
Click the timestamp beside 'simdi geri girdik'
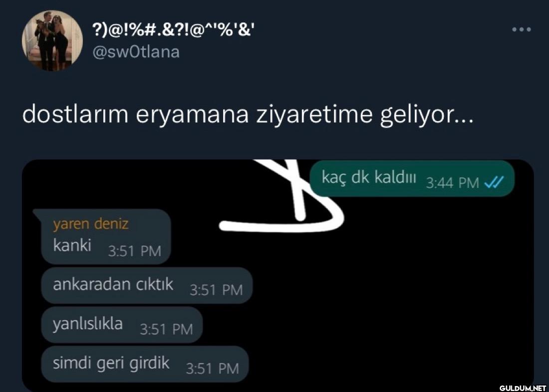tap(212, 369)
